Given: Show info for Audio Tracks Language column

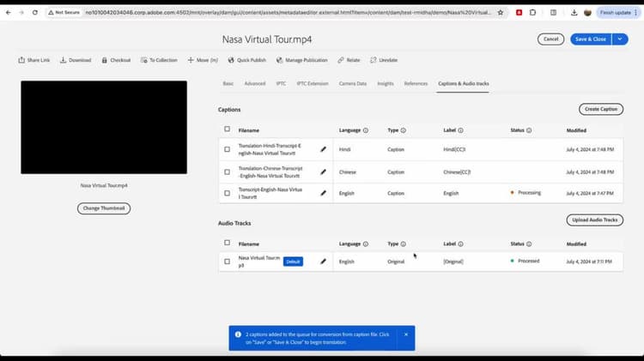Looking at the screenshot, I should pyautogui.click(x=366, y=244).
